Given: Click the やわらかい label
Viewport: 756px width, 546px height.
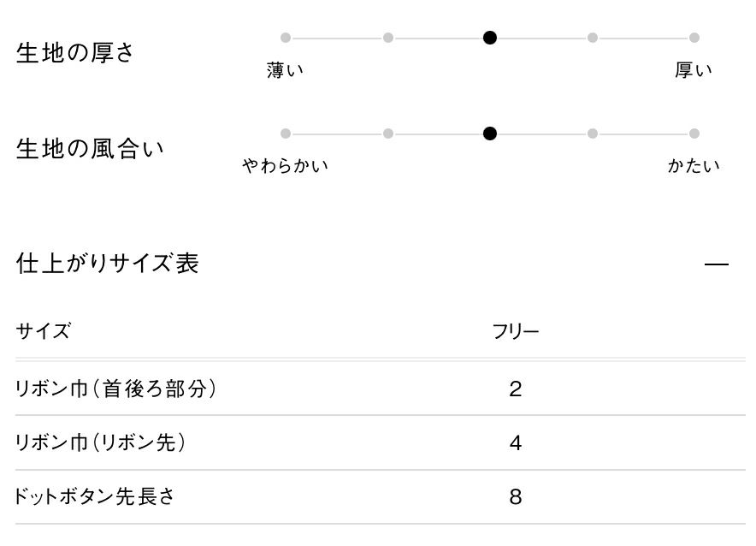Looking at the screenshot, I should point(285,166).
